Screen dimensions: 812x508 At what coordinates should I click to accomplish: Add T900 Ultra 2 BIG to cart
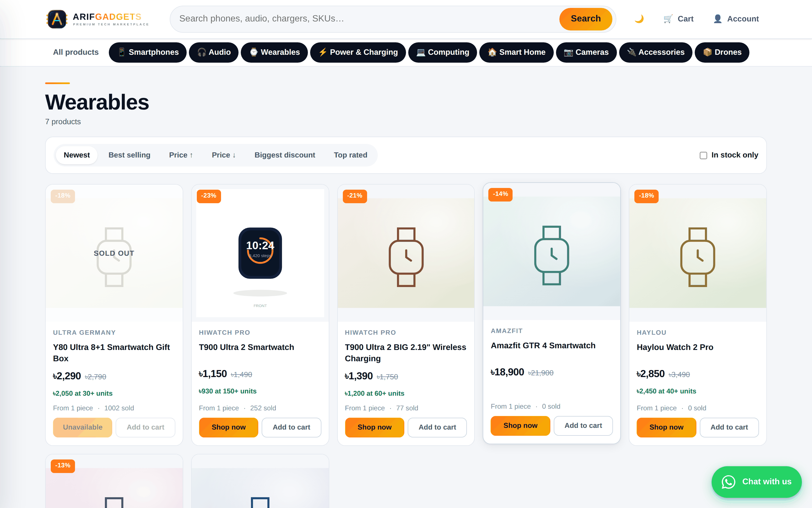[437, 427]
